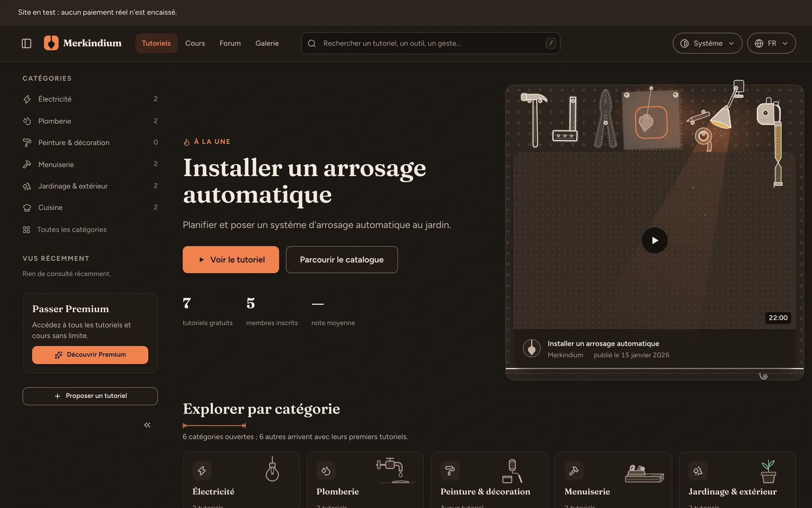
Task: Open the Galerie tab
Action: [267, 43]
